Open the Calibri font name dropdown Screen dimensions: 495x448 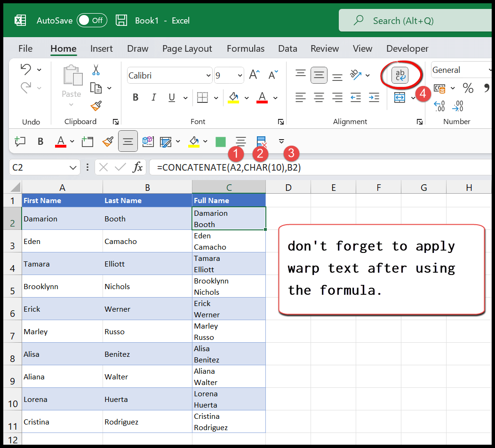click(208, 75)
